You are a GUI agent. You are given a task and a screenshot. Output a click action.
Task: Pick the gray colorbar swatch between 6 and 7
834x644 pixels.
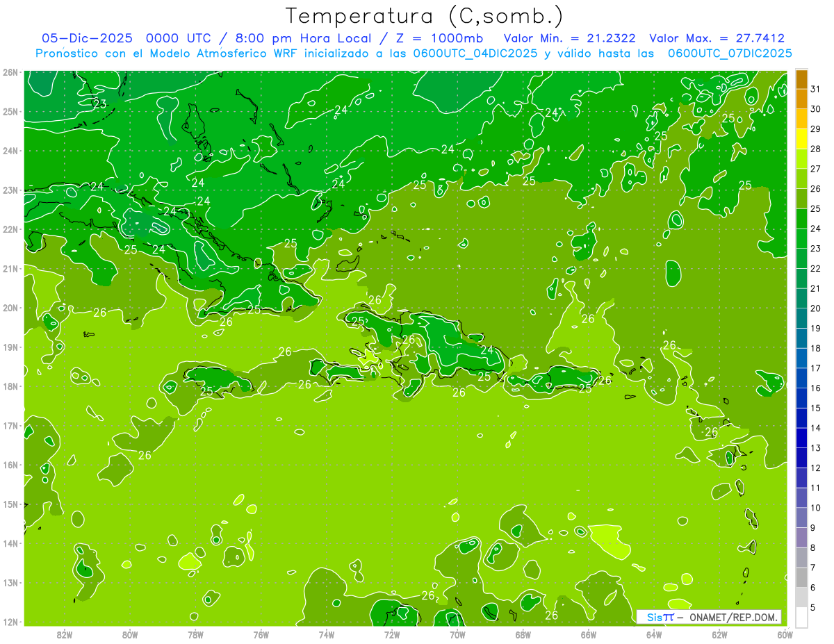(x=802, y=577)
